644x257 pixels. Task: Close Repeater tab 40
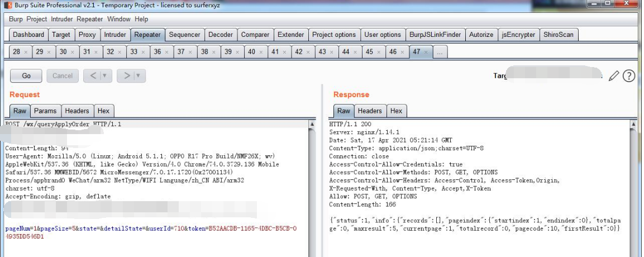(x=261, y=52)
